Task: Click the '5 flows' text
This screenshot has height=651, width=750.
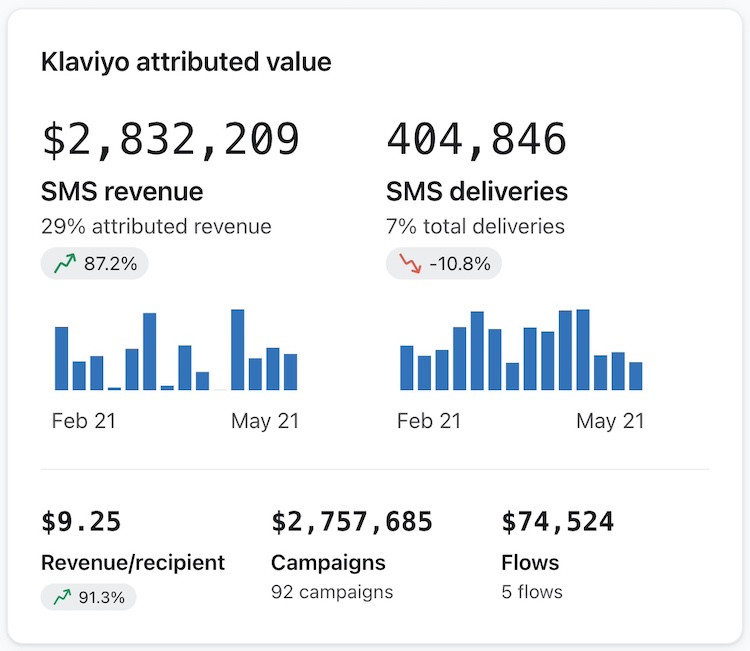Action: tap(532, 592)
